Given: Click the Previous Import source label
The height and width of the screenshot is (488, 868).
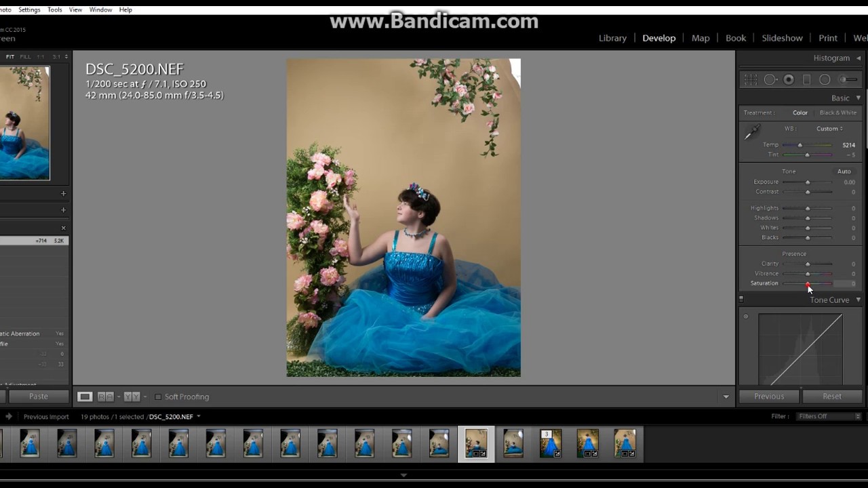Looking at the screenshot, I should [x=46, y=417].
